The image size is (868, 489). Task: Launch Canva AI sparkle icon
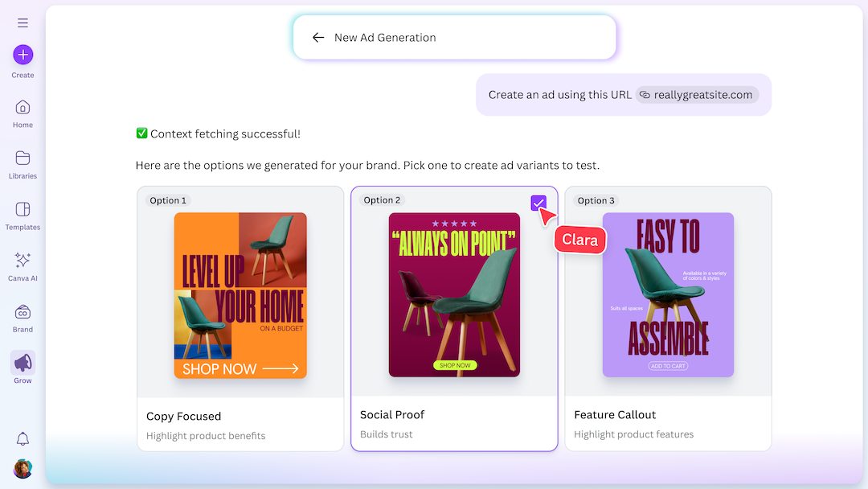point(23,261)
